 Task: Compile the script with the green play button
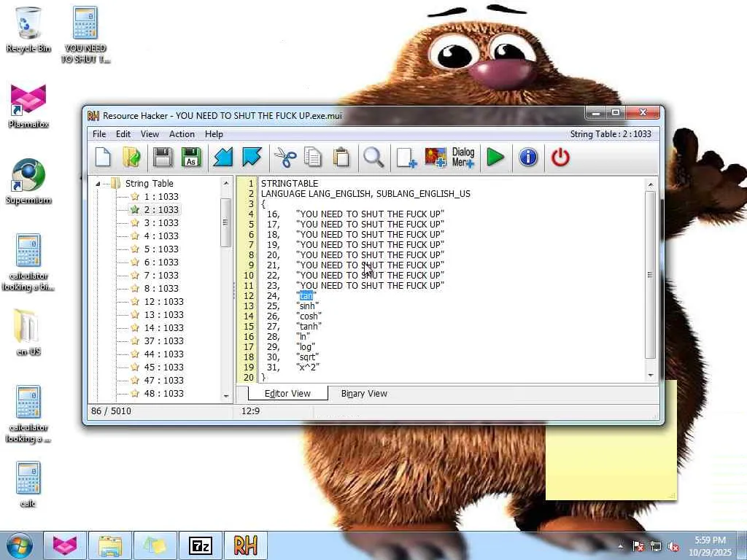point(495,157)
